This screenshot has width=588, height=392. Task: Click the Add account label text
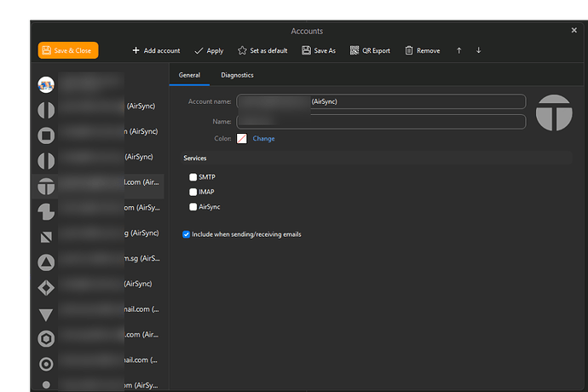[x=162, y=50]
